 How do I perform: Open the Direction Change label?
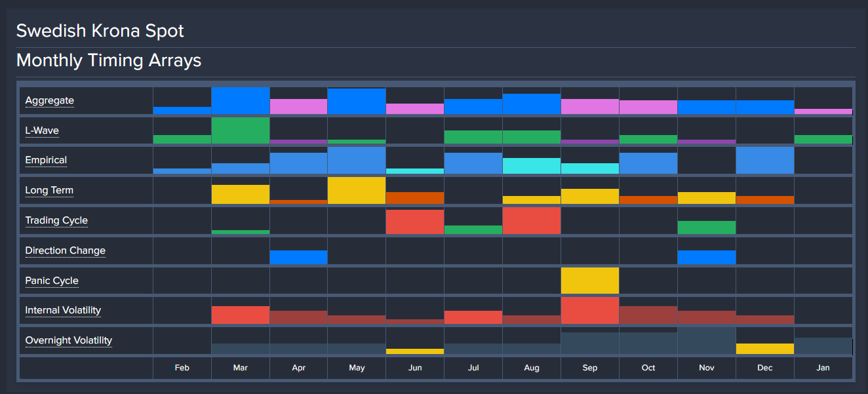pyautogui.click(x=65, y=251)
